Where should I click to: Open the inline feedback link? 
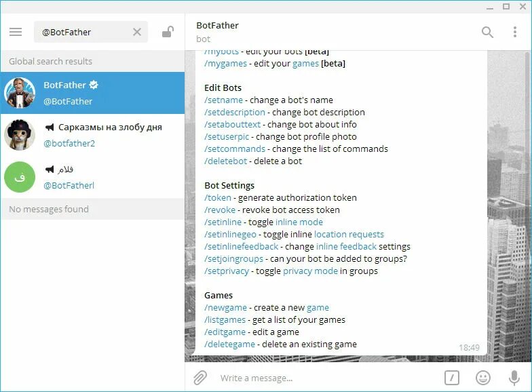coord(346,247)
